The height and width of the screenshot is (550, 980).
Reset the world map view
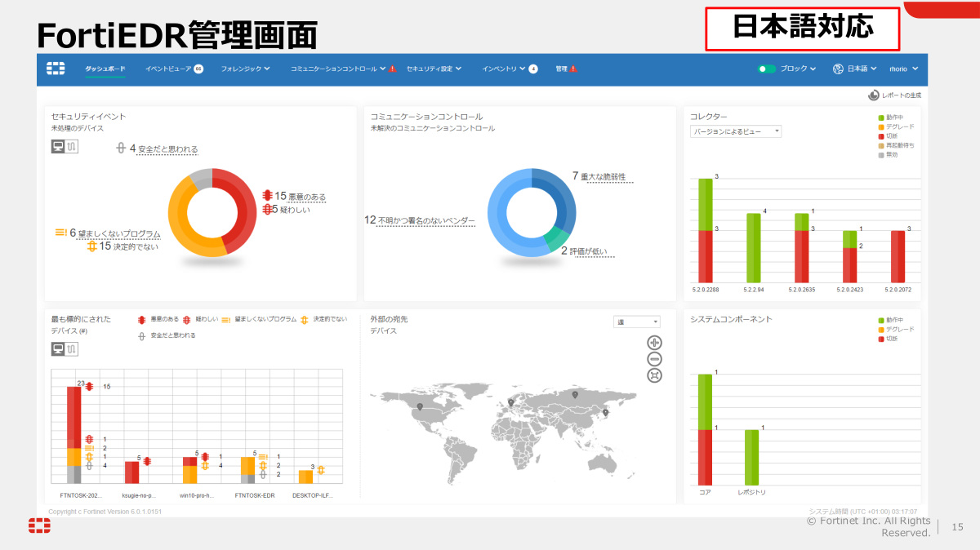tap(654, 375)
